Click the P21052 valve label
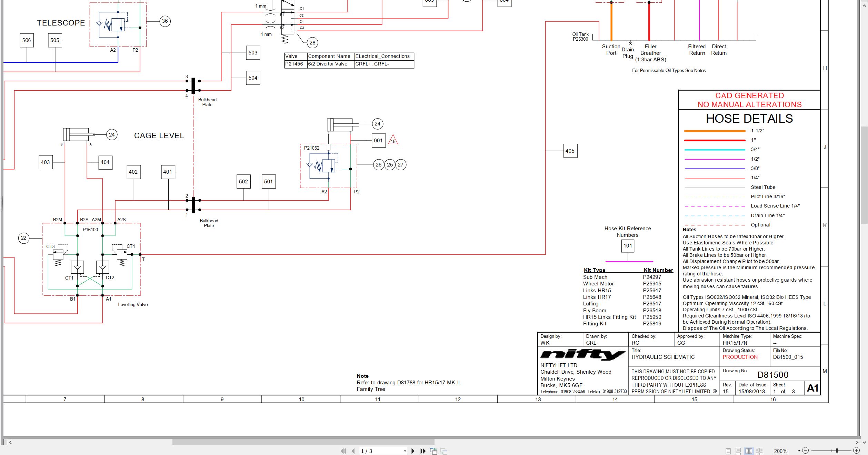 [x=312, y=148]
